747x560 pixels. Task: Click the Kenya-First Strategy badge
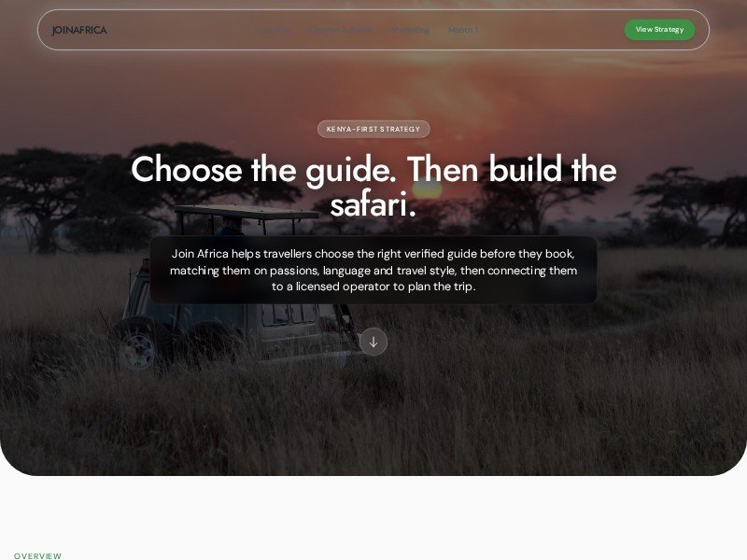[373, 129]
